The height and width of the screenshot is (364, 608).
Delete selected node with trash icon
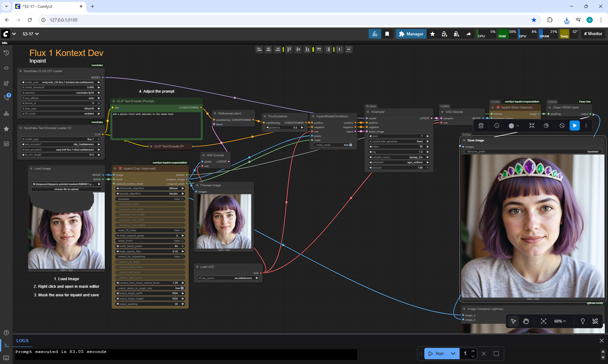(481, 126)
